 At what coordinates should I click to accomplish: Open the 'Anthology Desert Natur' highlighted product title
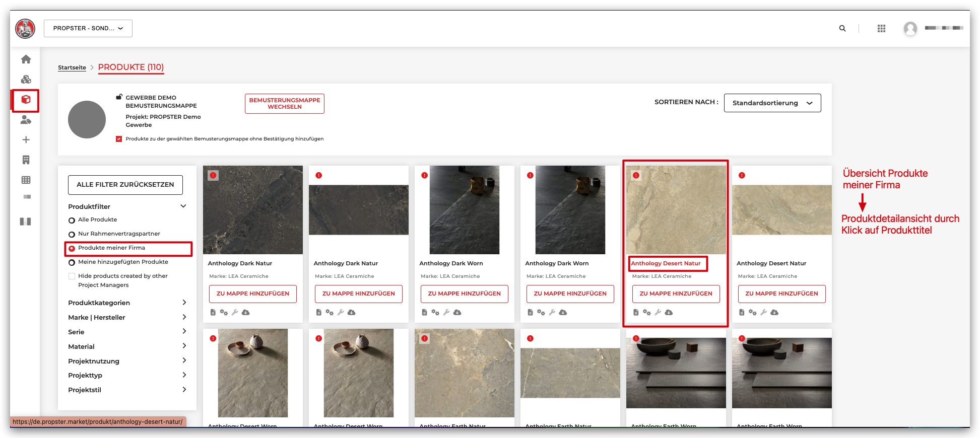pos(666,263)
